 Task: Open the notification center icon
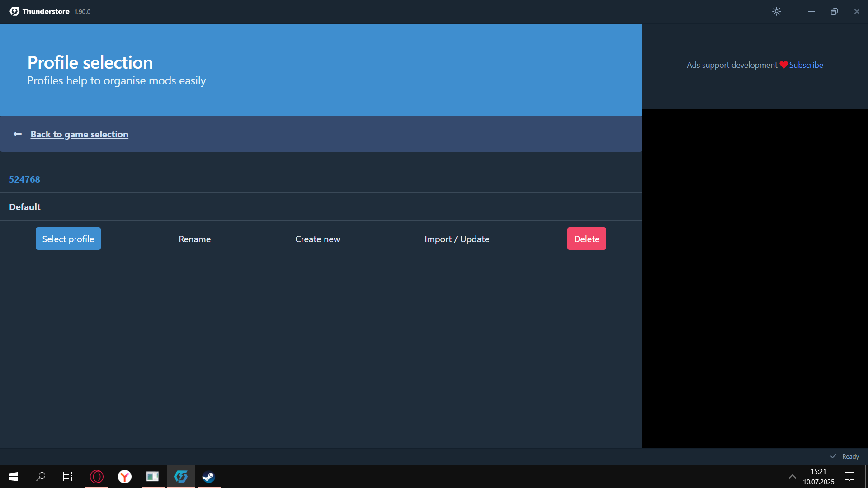click(x=849, y=477)
